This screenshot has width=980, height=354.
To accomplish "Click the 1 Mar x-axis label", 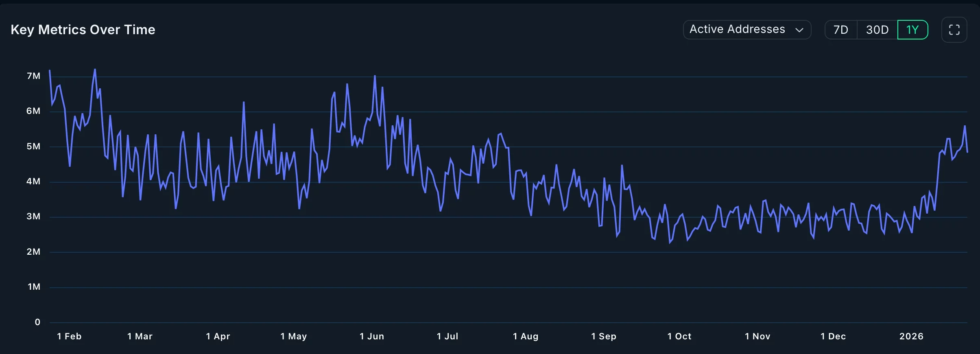I will tap(140, 336).
